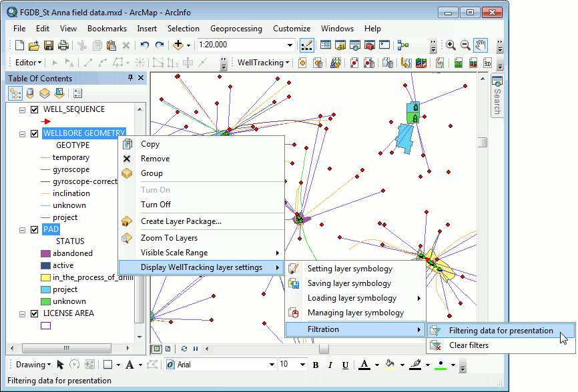Screen dimensions: 578x392
Task: Switch TOC to List By Drawing Order
Action: click(15, 93)
